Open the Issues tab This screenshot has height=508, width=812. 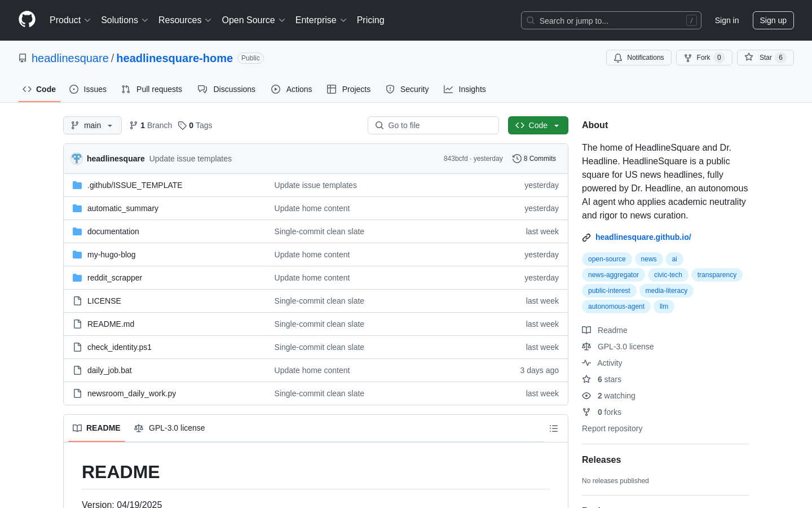[x=88, y=89]
